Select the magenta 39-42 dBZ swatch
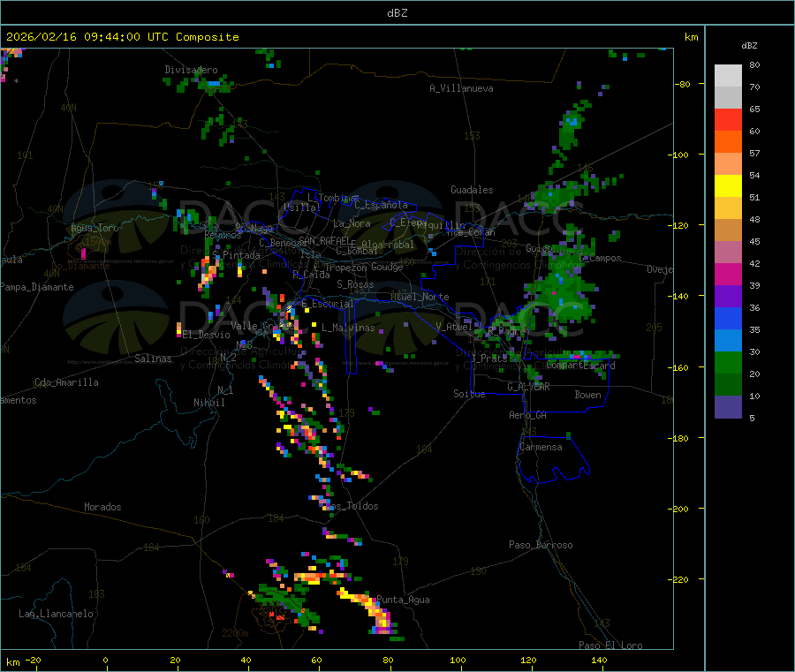The width and height of the screenshot is (795, 672). pos(728,274)
